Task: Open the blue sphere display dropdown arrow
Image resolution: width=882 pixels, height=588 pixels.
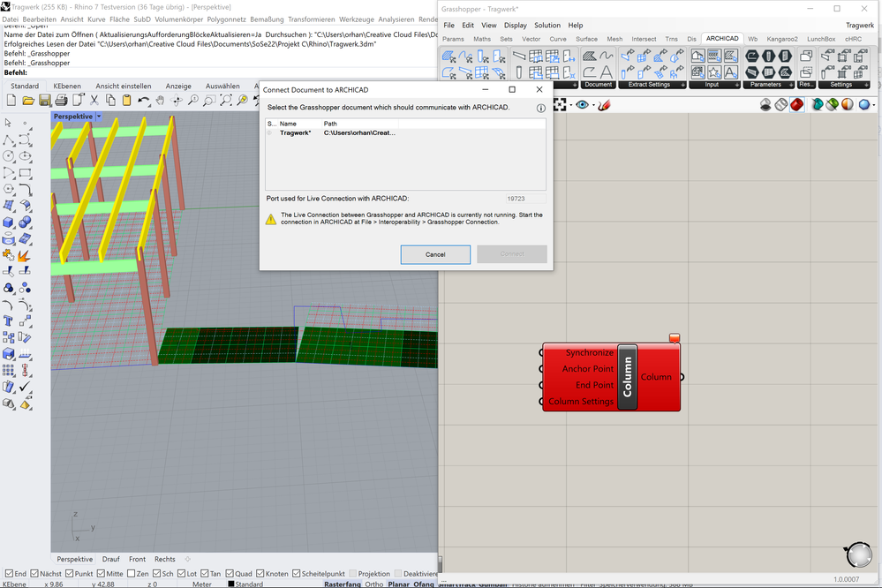Action: pyautogui.click(x=874, y=105)
